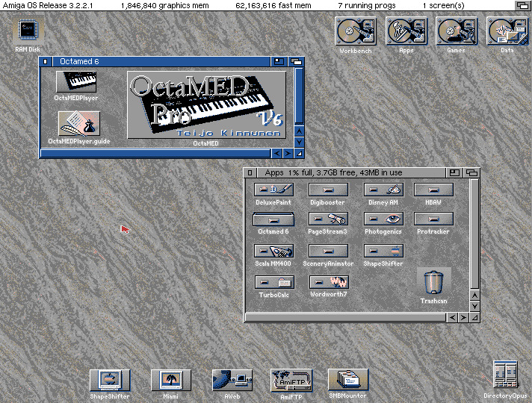Click the Octamed 6 vertical scrollbar

point(299,96)
